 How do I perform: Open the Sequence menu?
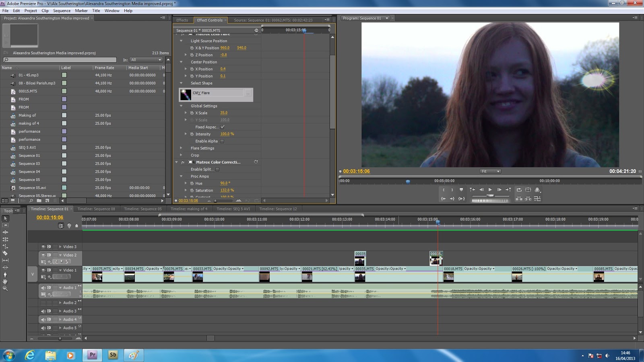point(62,11)
